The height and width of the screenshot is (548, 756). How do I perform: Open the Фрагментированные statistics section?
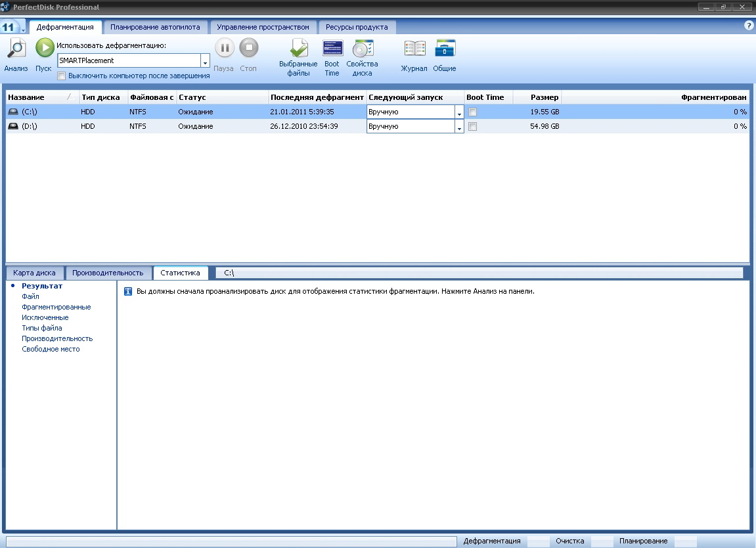pos(56,307)
